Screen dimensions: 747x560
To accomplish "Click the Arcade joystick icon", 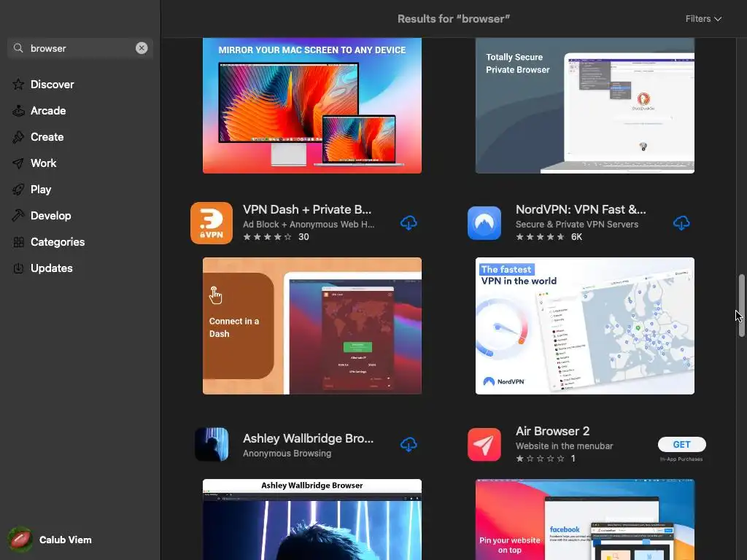I will click(x=18, y=111).
